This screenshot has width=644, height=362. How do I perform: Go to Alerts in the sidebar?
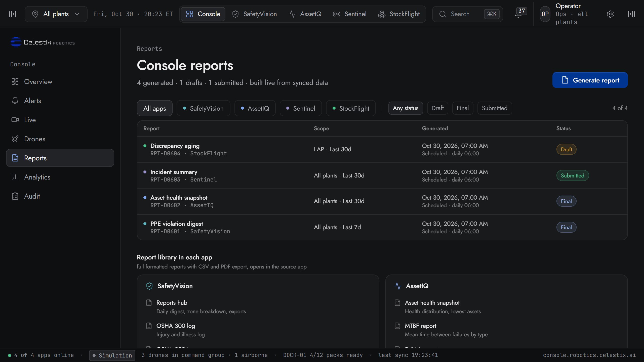(x=60, y=101)
